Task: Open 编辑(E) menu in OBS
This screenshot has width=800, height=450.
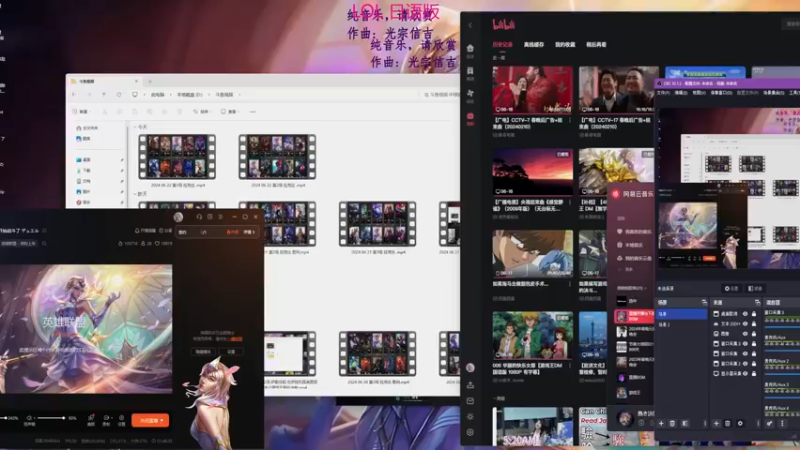Action: 681,93
